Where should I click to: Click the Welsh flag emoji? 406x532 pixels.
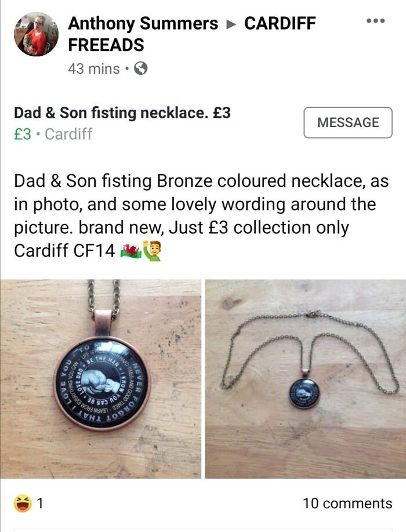click(131, 251)
